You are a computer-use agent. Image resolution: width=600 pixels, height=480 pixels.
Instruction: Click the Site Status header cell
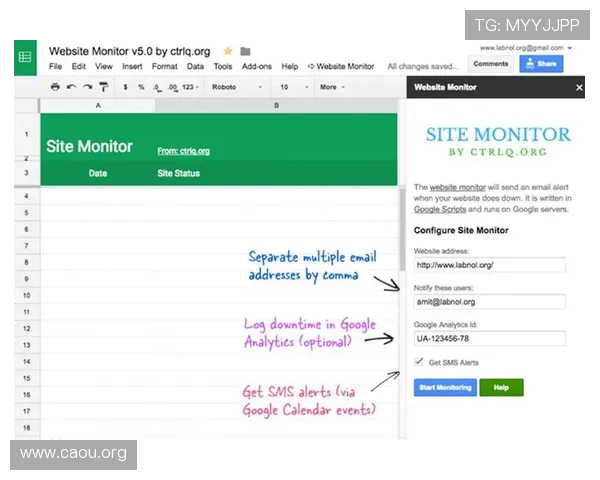pyautogui.click(x=178, y=173)
